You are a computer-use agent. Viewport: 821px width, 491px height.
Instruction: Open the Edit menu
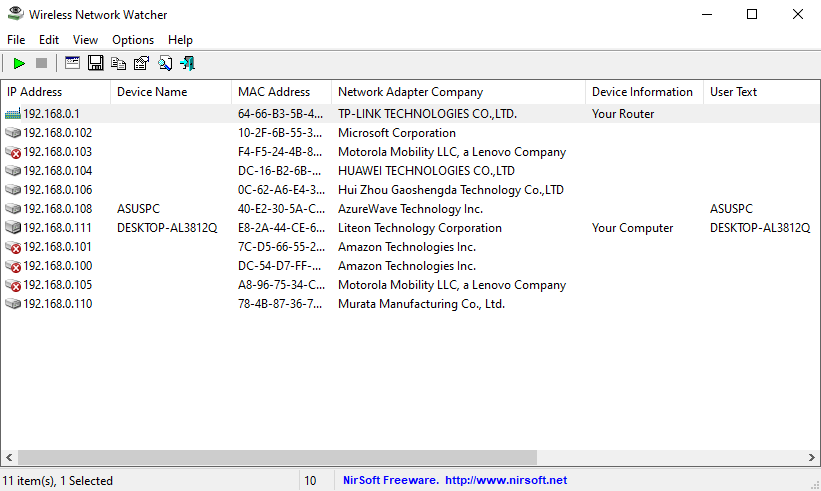[49, 40]
